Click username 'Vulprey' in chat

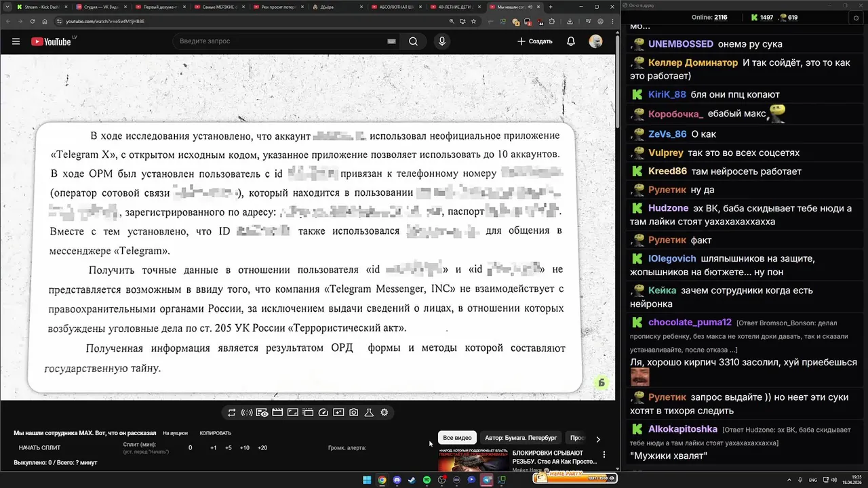(665, 153)
